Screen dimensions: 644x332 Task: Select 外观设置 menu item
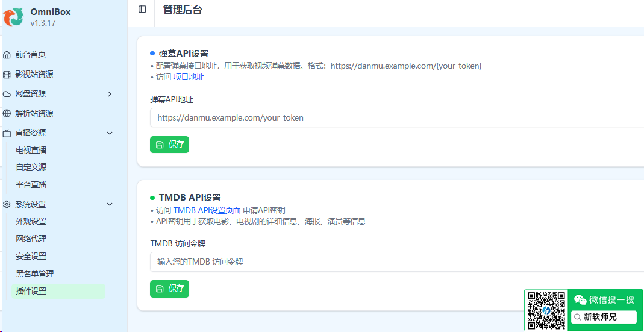coord(31,221)
